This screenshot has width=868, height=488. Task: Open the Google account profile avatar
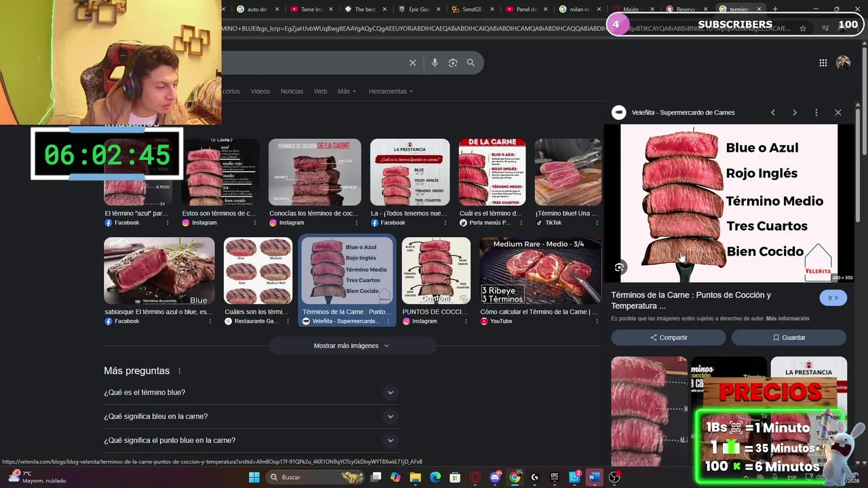coord(843,63)
